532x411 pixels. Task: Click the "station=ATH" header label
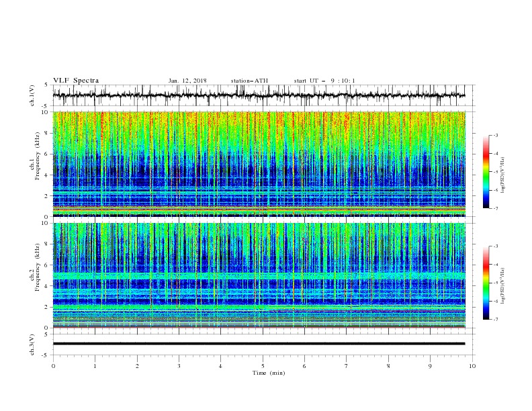pos(249,81)
